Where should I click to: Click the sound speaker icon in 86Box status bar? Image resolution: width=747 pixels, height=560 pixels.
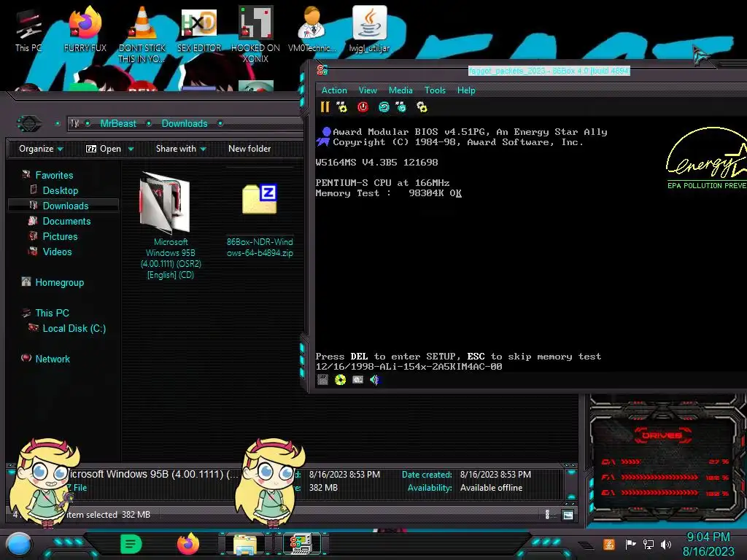375,379
